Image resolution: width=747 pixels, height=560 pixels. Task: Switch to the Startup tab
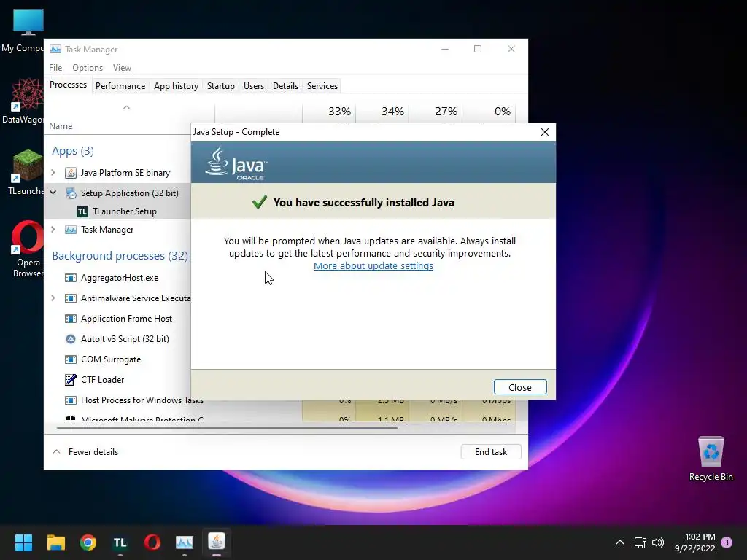pyautogui.click(x=220, y=86)
